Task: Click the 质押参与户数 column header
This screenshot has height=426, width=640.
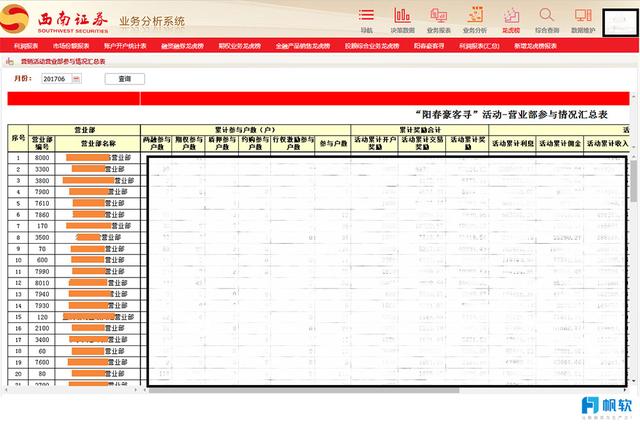Action: pyautogui.click(x=222, y=144)
